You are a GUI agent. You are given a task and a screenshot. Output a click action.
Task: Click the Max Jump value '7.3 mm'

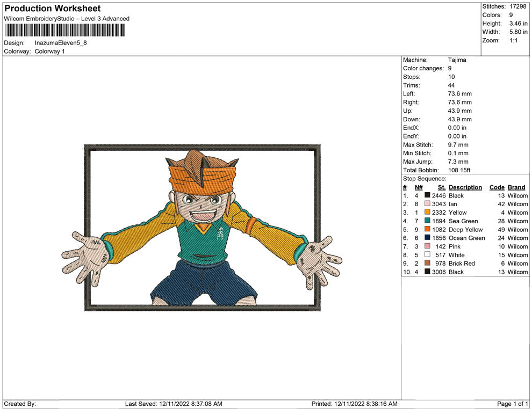click(458, 162)
